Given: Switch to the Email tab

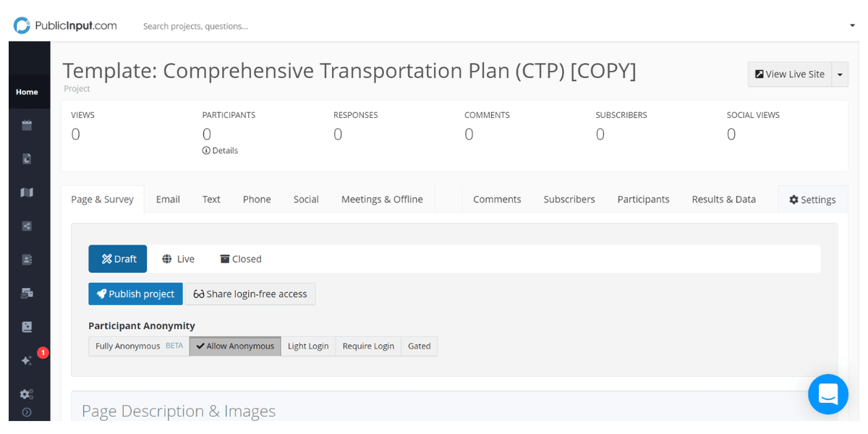Looking at the screenshot, I should point(168,199).
